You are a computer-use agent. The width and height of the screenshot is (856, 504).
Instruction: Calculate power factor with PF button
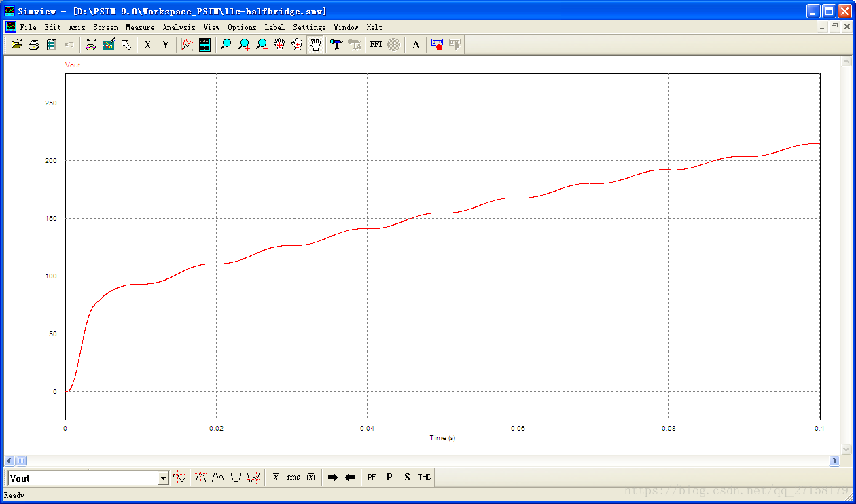point(372,478)
